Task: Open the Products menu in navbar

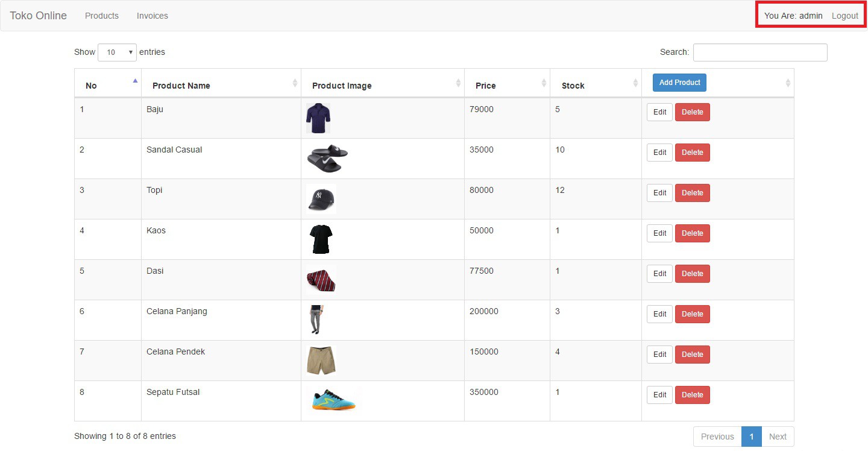Action: click(x=102, y=16)
